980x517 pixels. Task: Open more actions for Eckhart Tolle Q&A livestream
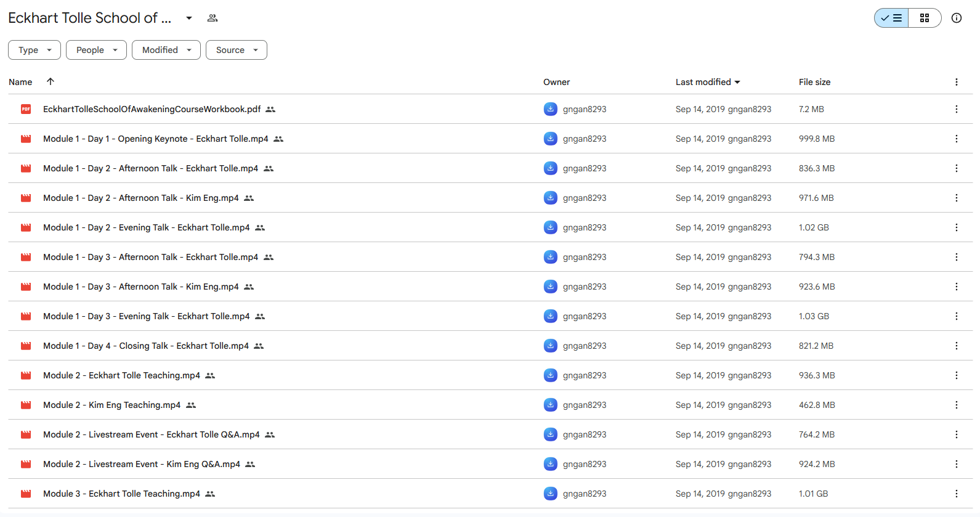point(957,434)
